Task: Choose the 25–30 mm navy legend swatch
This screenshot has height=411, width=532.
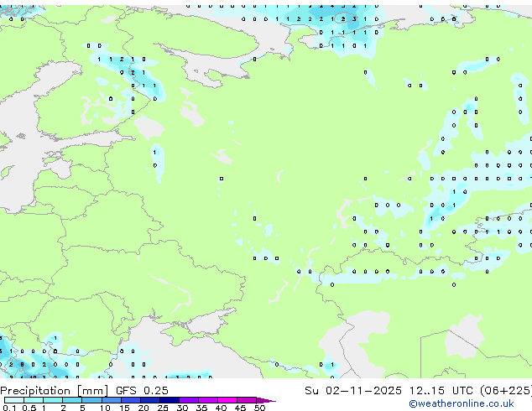Action: point(169,400)
